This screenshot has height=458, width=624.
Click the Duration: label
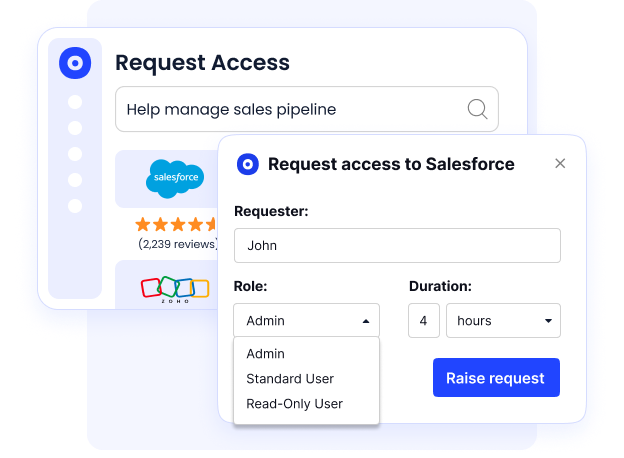coord(440,286)
